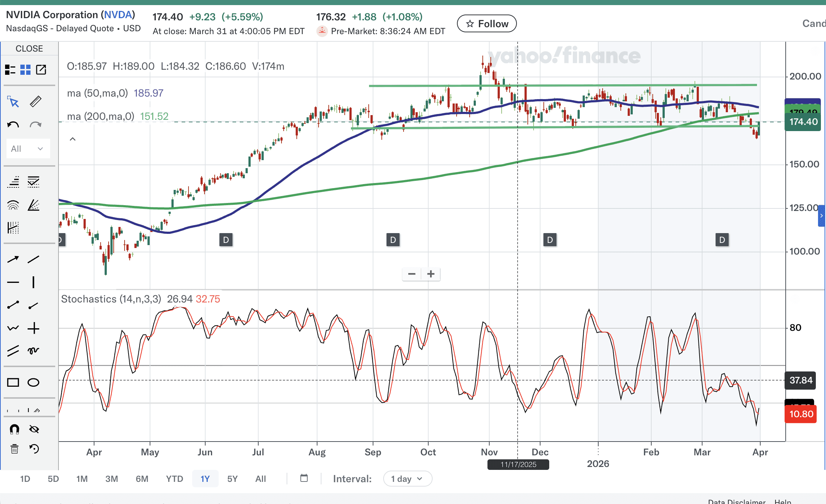Toggle hide drawings eye icon
826x504 pixels.
click(34, 429)
